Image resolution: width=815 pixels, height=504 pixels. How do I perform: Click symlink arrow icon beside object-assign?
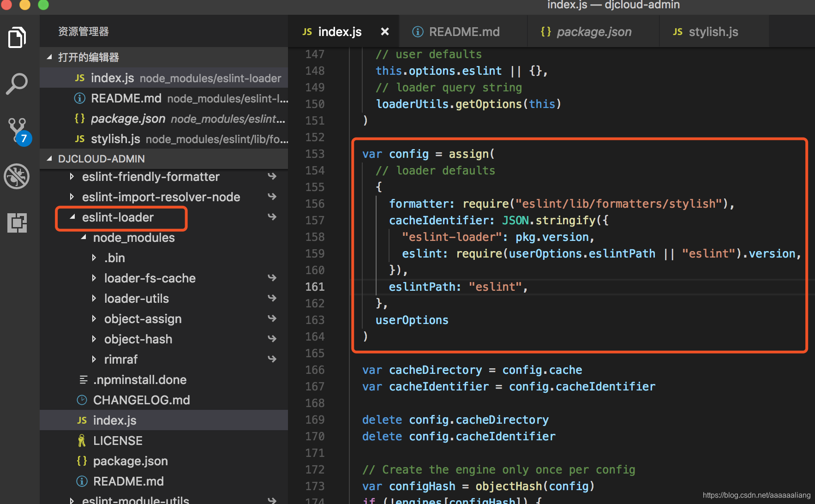pos(272,318)
